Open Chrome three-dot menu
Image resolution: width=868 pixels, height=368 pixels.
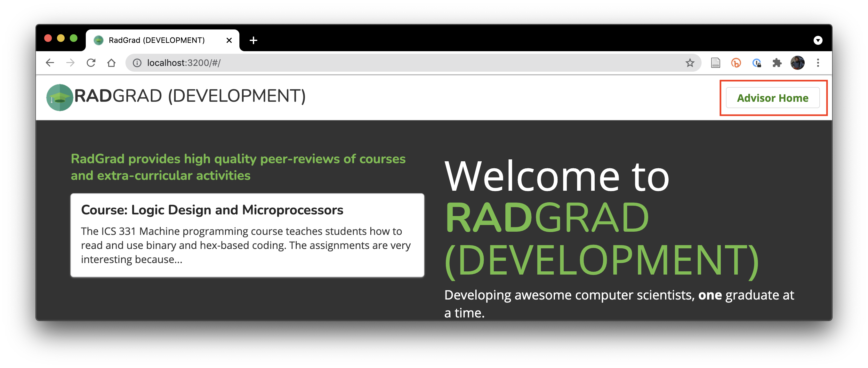pos(818,63)
